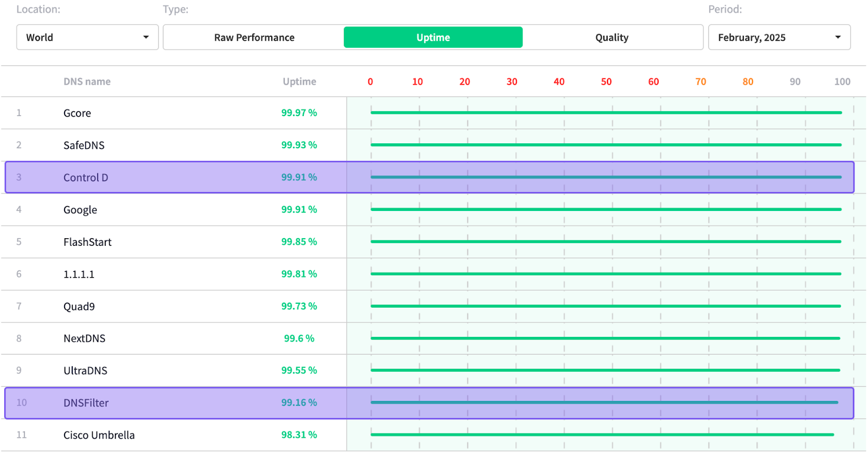Open the World location dropdown
Viewport: 868px width, 453px height.
pos(87,37)
